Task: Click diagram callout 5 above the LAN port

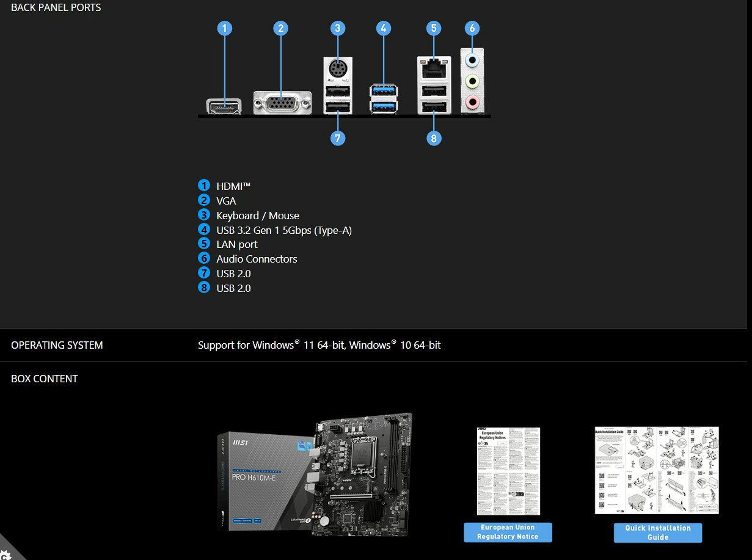Action: point(434,28)
